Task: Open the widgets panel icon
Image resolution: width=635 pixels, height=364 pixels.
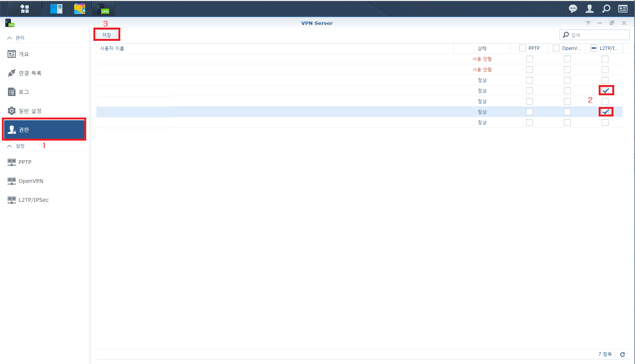Action: tap(623, 8)
